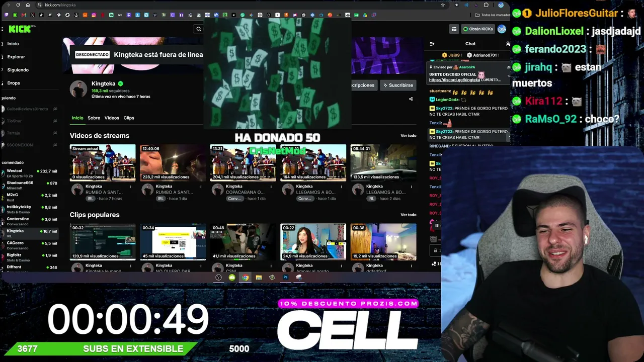The width and height of the screenshot is (644, 362).
Task: Open Ver todo for Videos de streams
Action: pos(408,136)
